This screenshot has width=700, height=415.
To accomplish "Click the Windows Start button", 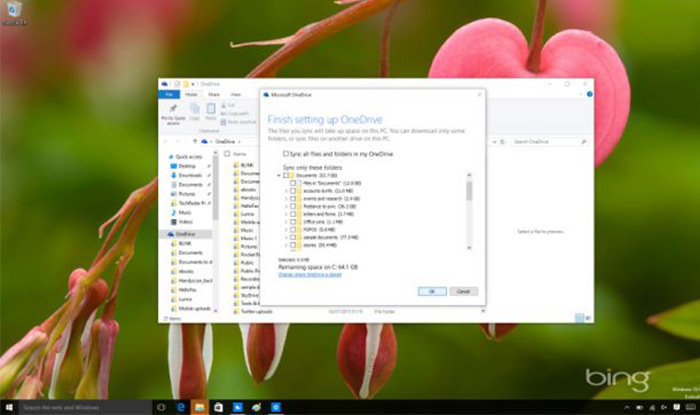I will [9, 407].
